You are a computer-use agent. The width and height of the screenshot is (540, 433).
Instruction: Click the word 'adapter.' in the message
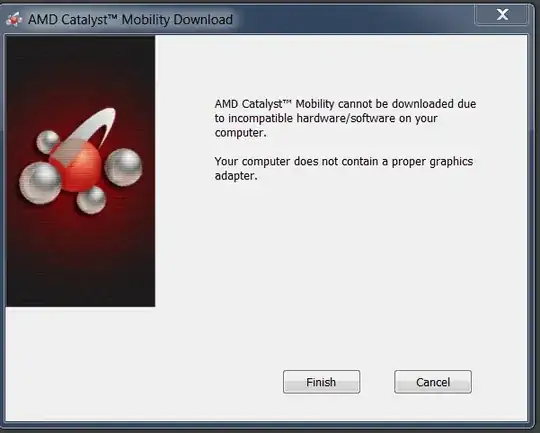tap(236, 176)
